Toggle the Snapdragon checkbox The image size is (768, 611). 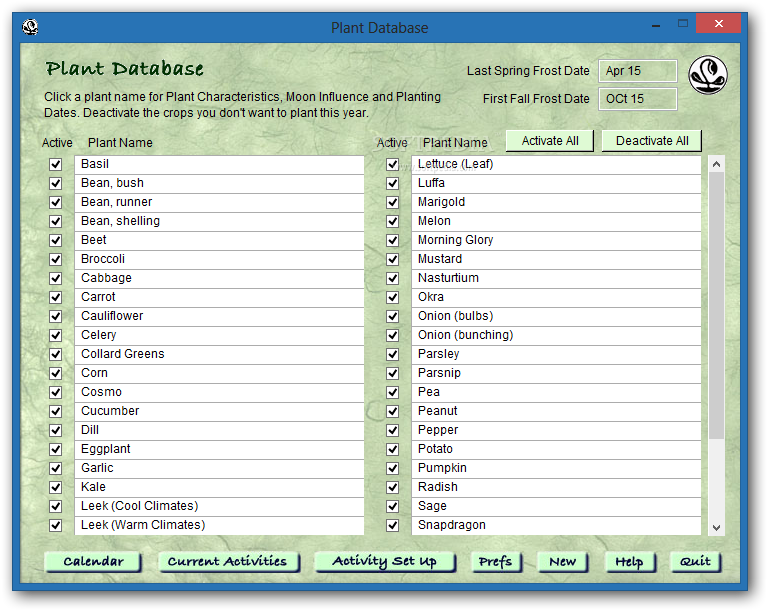pos(392,525)
